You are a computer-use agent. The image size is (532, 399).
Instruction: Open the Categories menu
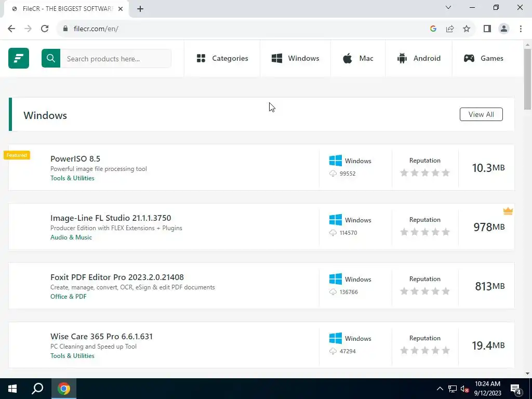point(222,58)
